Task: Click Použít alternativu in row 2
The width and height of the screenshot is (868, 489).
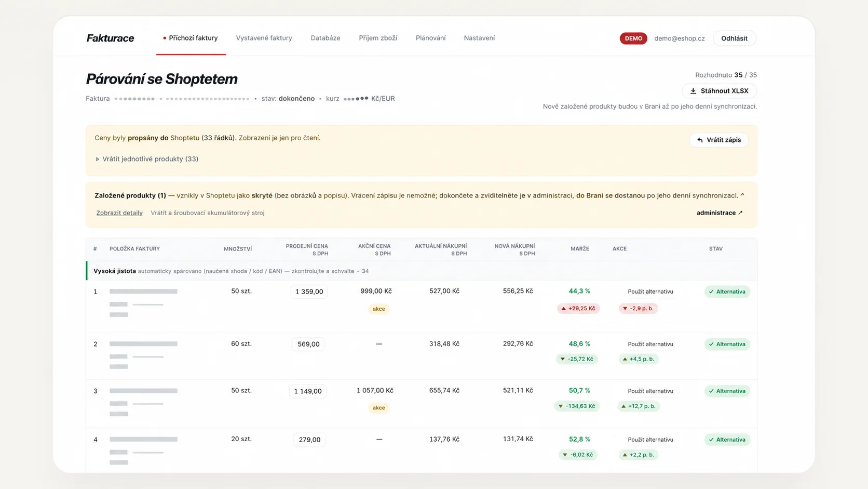Action: pyautogui.click(x=650, y=344)
